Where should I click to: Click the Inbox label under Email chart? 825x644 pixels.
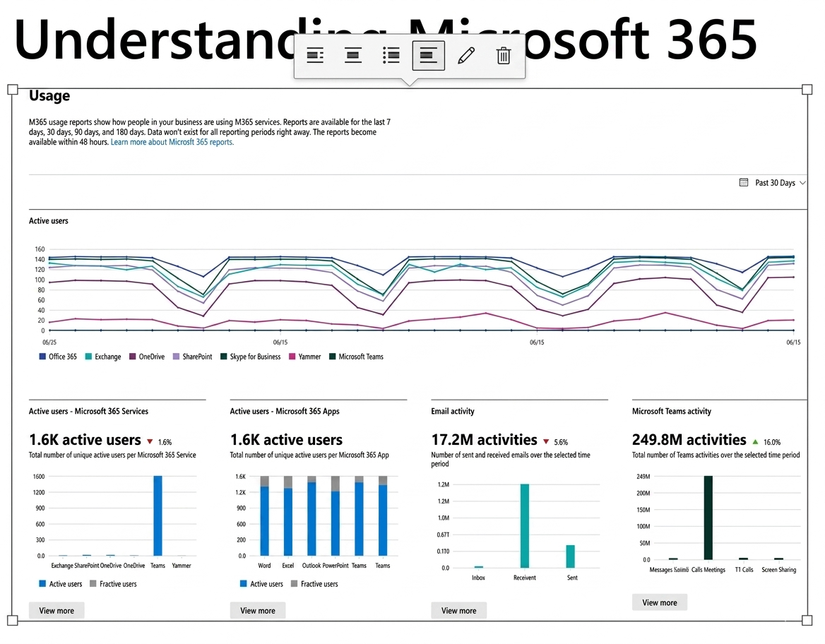(x=478, y=578)
